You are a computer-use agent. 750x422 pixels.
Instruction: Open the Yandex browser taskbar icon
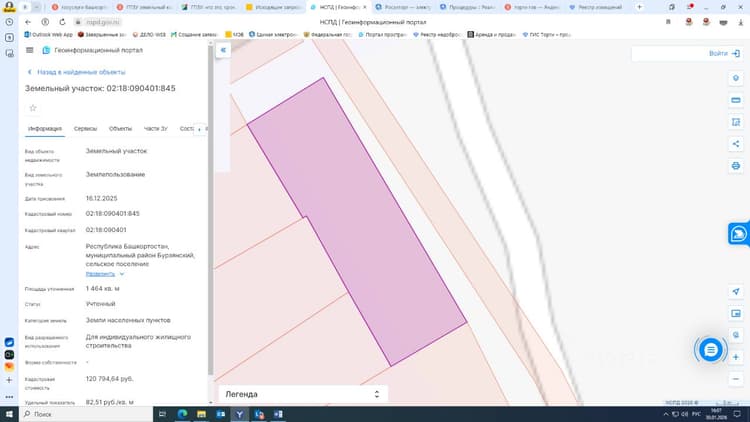pyautogui.click(x=239, y=414)
